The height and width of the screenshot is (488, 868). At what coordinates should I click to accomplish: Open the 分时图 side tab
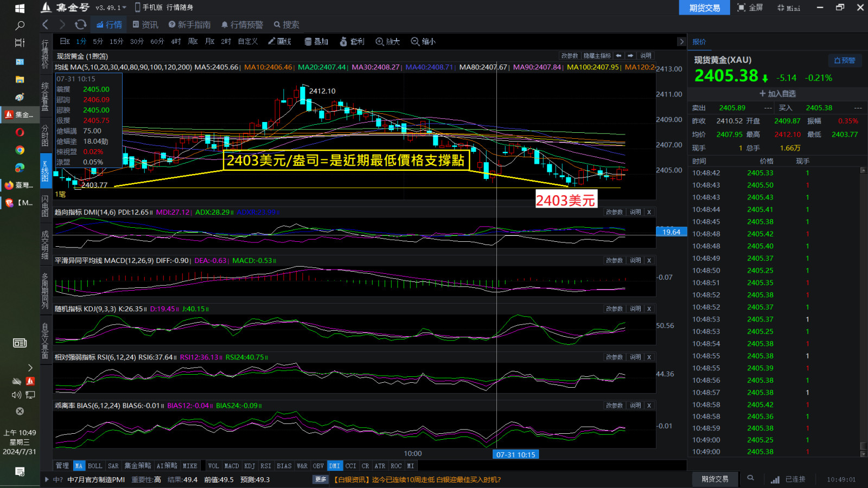tap(45, 136)
